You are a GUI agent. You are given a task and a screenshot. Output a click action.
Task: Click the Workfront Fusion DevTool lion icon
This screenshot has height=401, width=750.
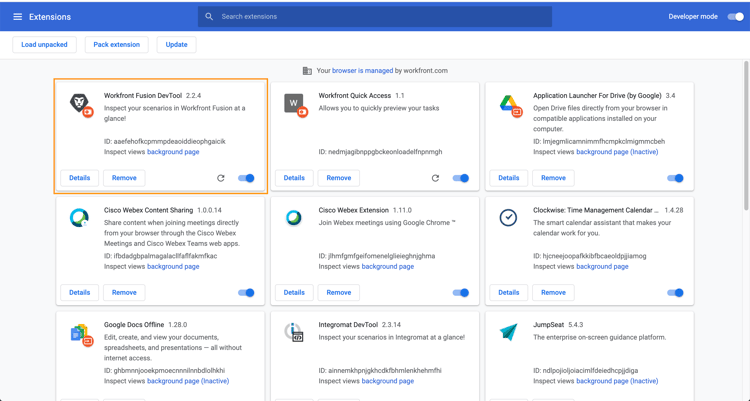81,105
